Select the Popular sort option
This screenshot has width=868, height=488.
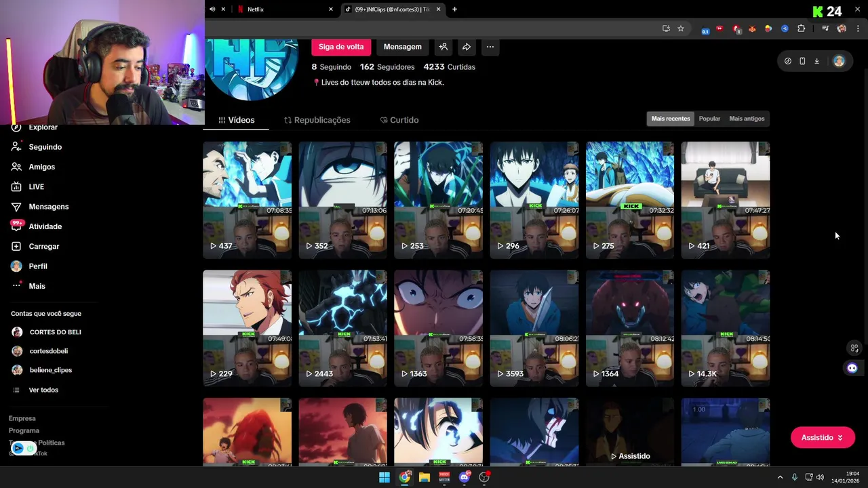[709, 119]
